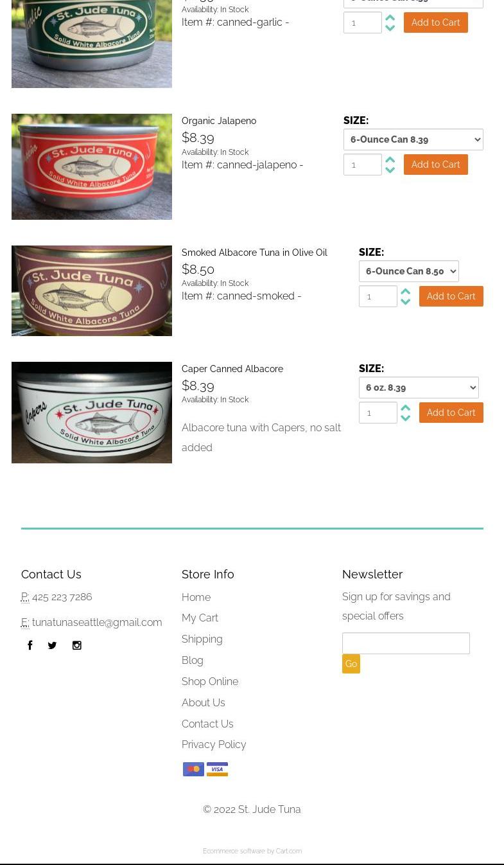Increase quantity for Organic Jalapeno
This screenshot has height=865, width=504.
pyautogui.click(x=390, y=159)
